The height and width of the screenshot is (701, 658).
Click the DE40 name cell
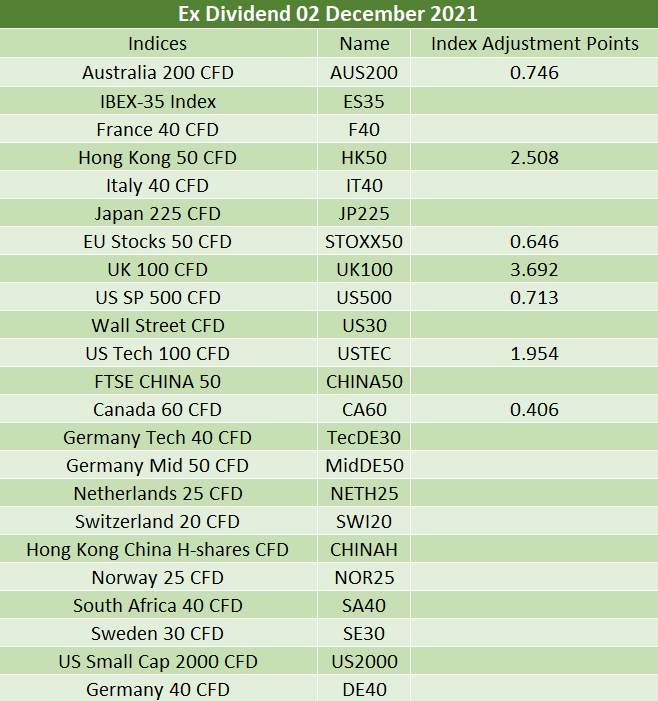click(364, 689)
